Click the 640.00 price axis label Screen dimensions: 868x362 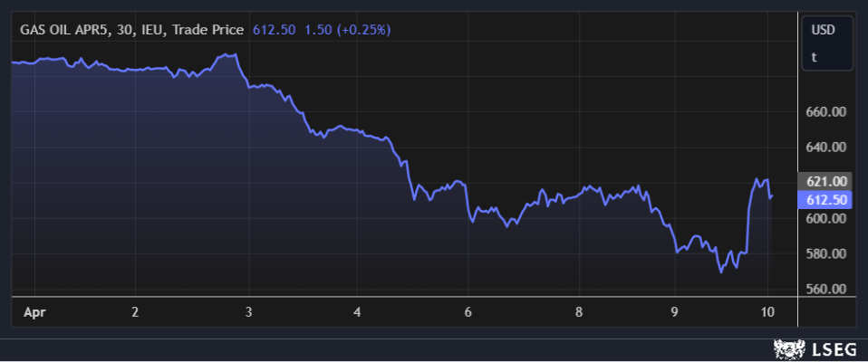(x=825, y=148)
